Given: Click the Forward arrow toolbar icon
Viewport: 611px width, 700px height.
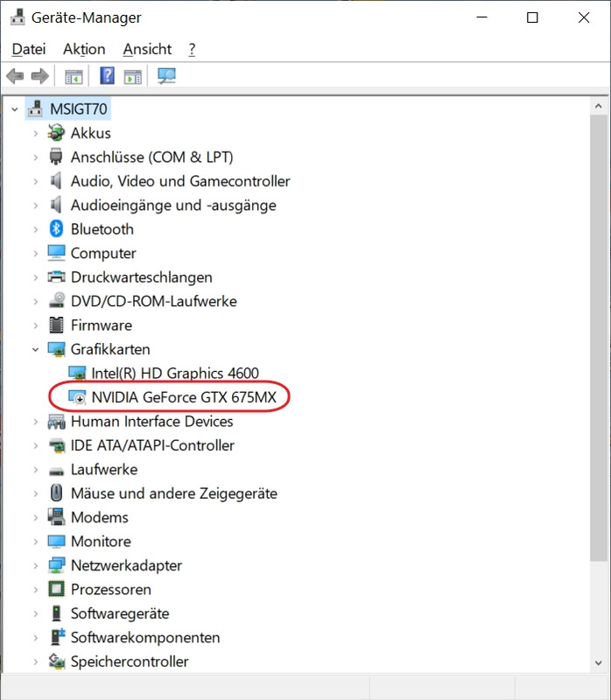Looking at the screenshot, I should pyautogui.click(x=39, y=76).
